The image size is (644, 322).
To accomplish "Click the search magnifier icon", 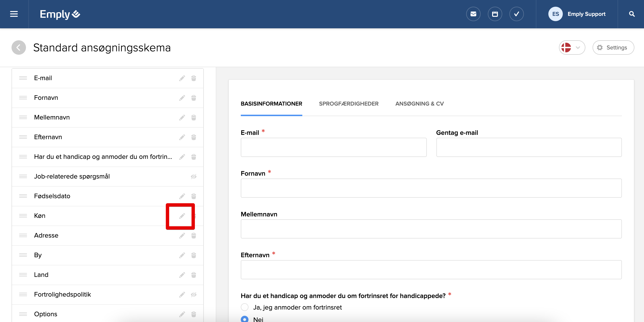I will pos(632,14).
